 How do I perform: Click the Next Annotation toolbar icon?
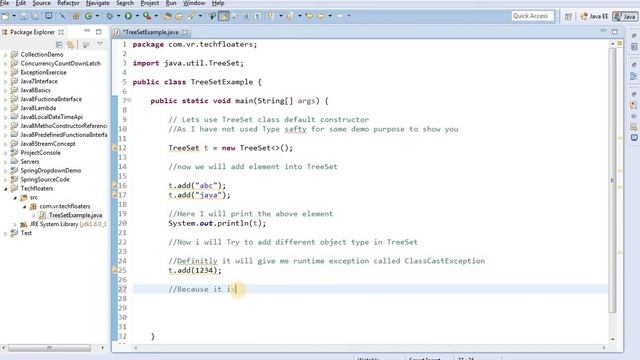(271, 16)
